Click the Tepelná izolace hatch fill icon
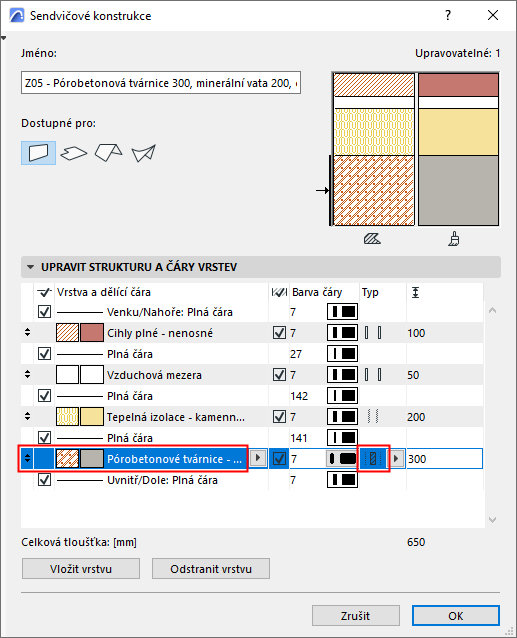This screenshot has height=638, width=517. point(67,417)
